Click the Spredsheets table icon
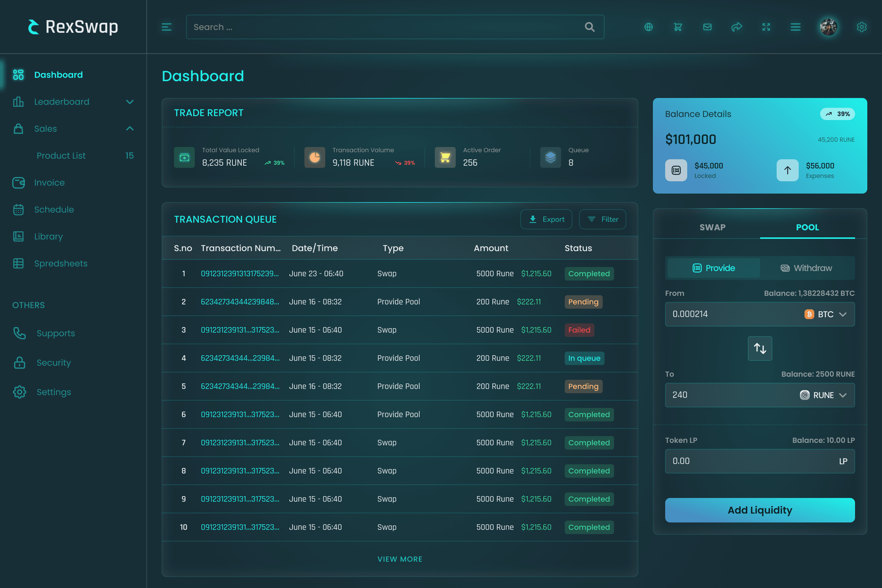Image resolution: width=882 pixels, height=588 pixels. [x=18, y=263]
